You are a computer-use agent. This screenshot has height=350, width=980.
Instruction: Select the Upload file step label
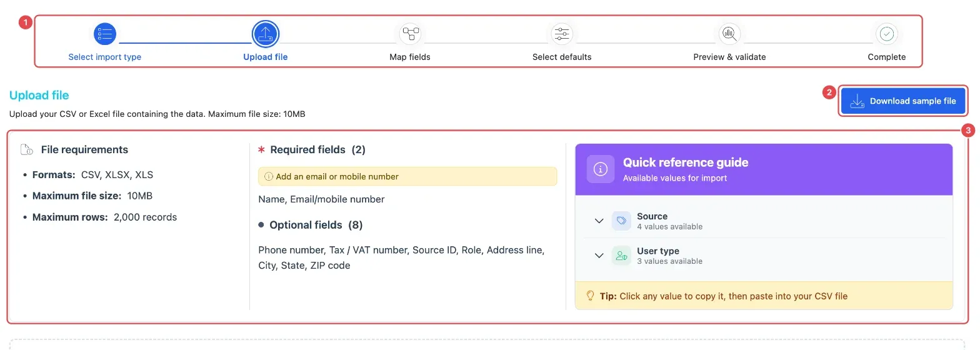pos(266,57)
